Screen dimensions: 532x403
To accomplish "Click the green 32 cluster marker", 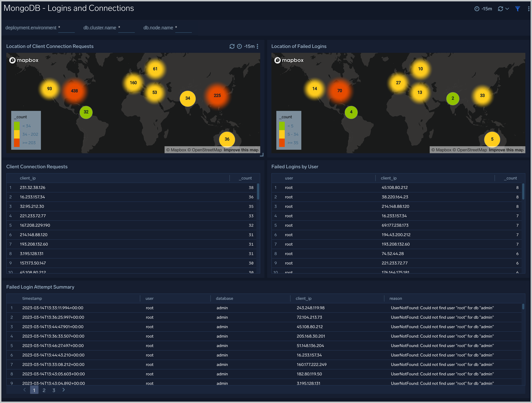I will coord(86,112).
